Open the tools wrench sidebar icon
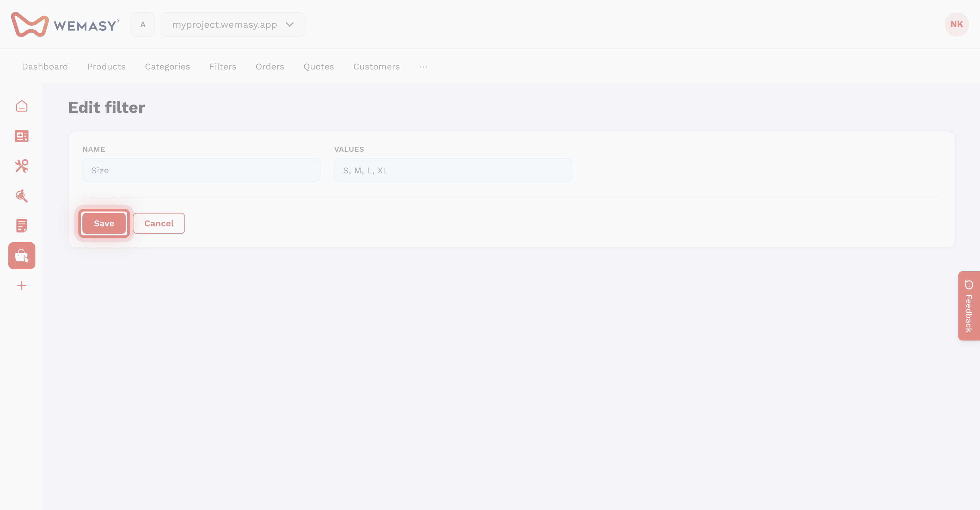Screen dimensions: 980x510 coord(22,166)
